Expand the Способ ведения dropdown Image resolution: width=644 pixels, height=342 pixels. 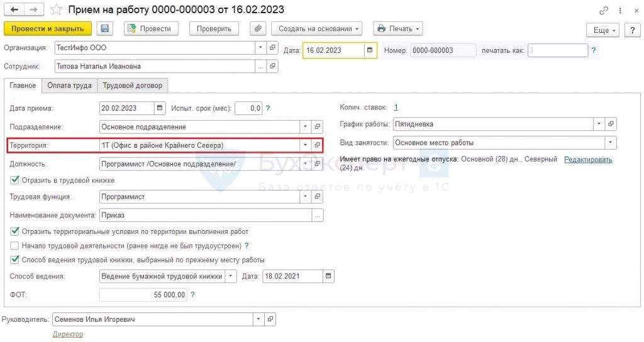tap(231, 277)
